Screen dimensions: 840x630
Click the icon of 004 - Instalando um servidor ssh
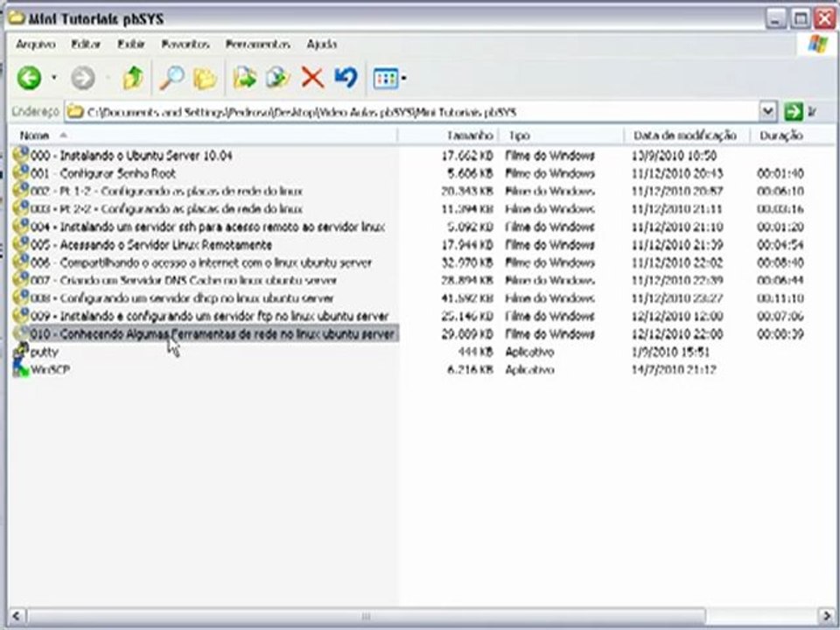coord(20,226)
